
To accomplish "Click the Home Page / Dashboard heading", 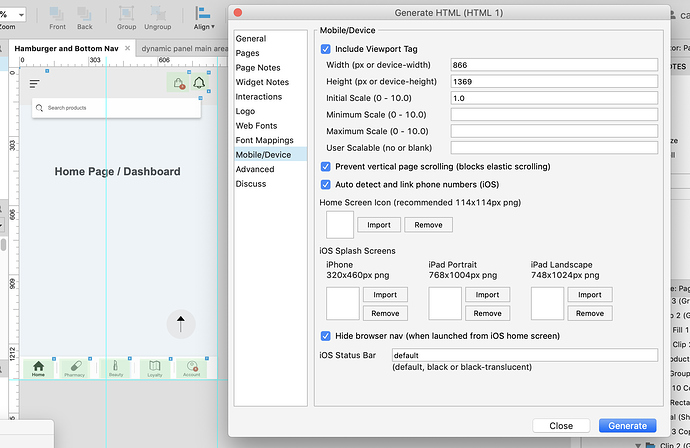I will (117, 171).
